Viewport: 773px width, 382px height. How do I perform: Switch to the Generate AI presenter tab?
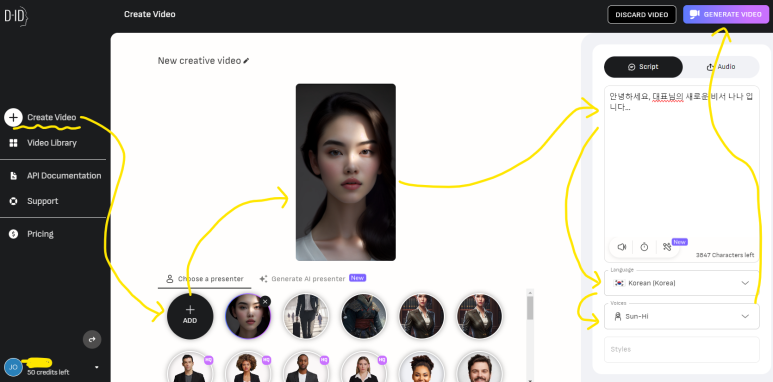pyautogui.click(x=313, y=278)
